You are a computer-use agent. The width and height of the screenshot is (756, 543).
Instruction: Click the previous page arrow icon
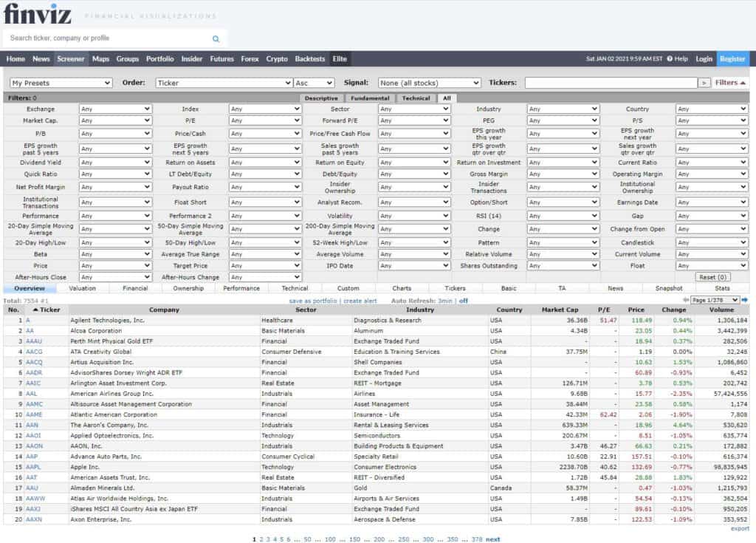point(686,300)
